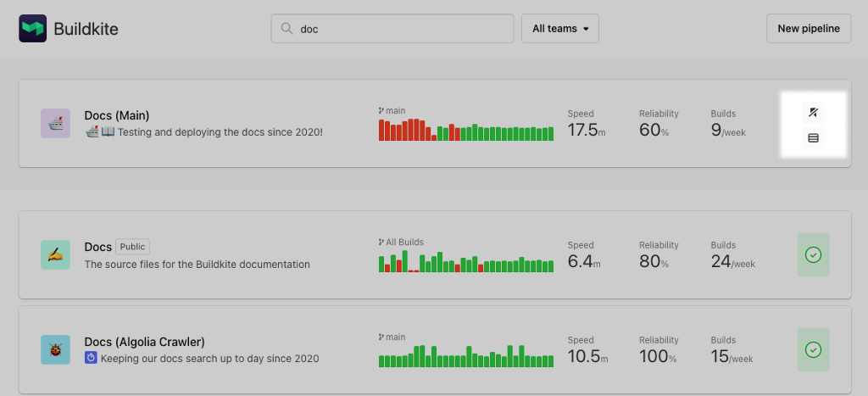Image resolution: width=868 pixels, height=396 pixels.
Task: Click the crossed-out bookmark icon on Docs (Main)
Action: 813,113
